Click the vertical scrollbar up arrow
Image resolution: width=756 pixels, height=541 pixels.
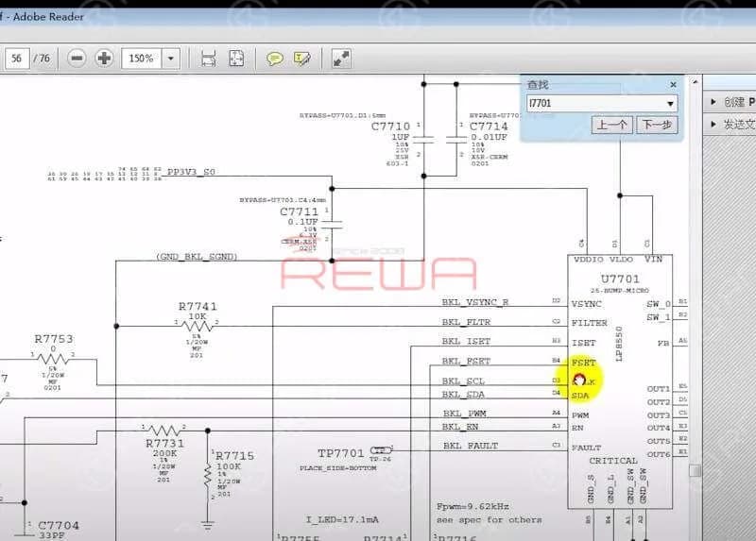(695, 82)
